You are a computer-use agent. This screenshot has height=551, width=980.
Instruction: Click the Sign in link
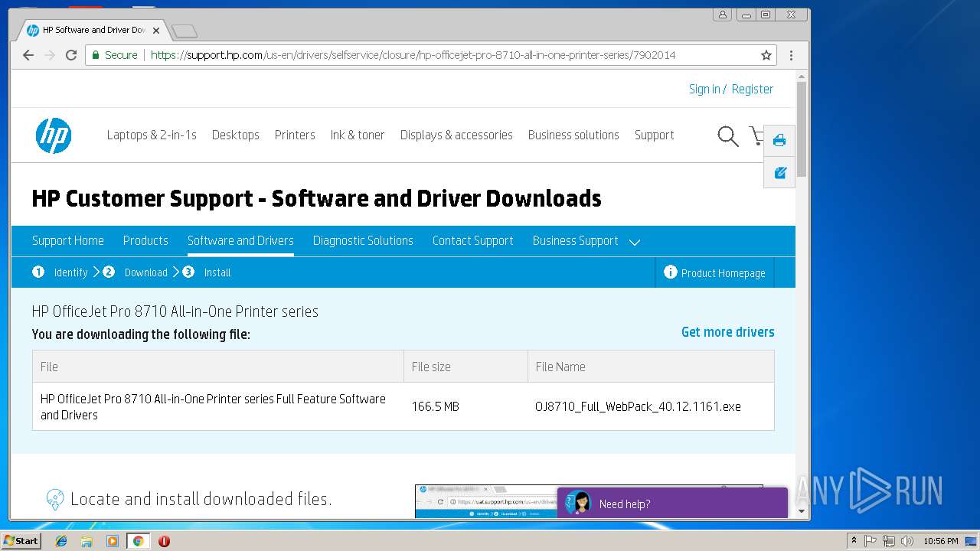(x=704, y=90)
